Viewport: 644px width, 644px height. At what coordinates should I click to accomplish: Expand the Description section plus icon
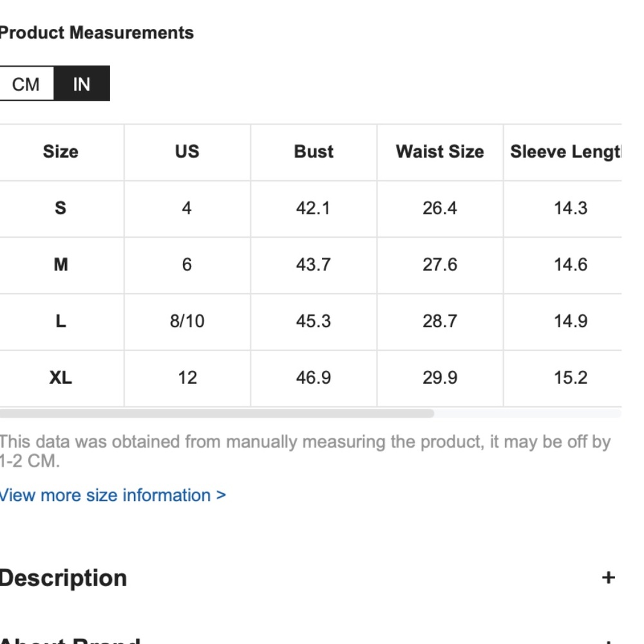(608, 578)
